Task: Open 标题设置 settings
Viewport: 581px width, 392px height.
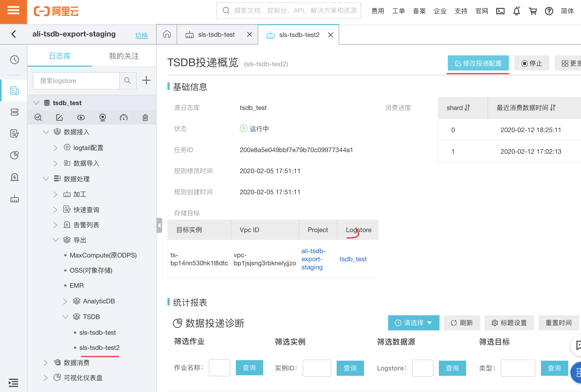Action: (x=509, y=323)
